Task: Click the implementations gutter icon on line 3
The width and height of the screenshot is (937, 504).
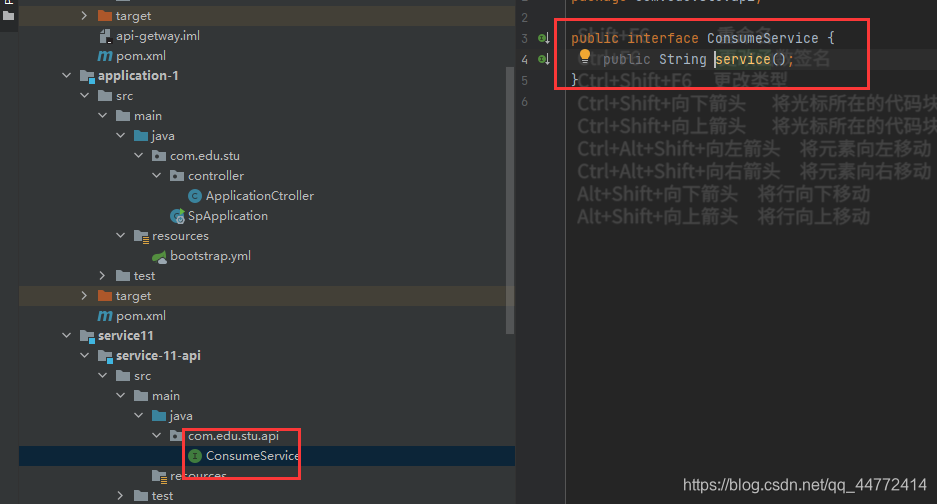Action: click(543, 38)
